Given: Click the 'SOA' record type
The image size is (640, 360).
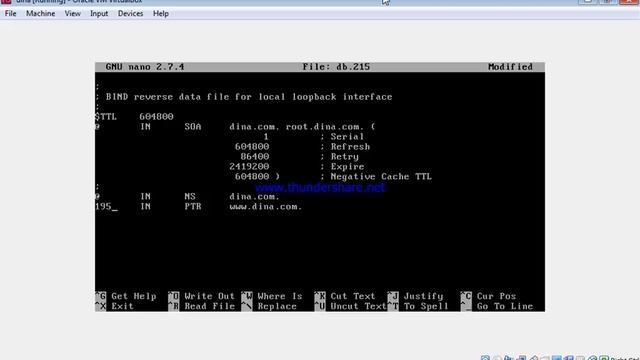Looking at the screenshot, I should click(193, 127).
